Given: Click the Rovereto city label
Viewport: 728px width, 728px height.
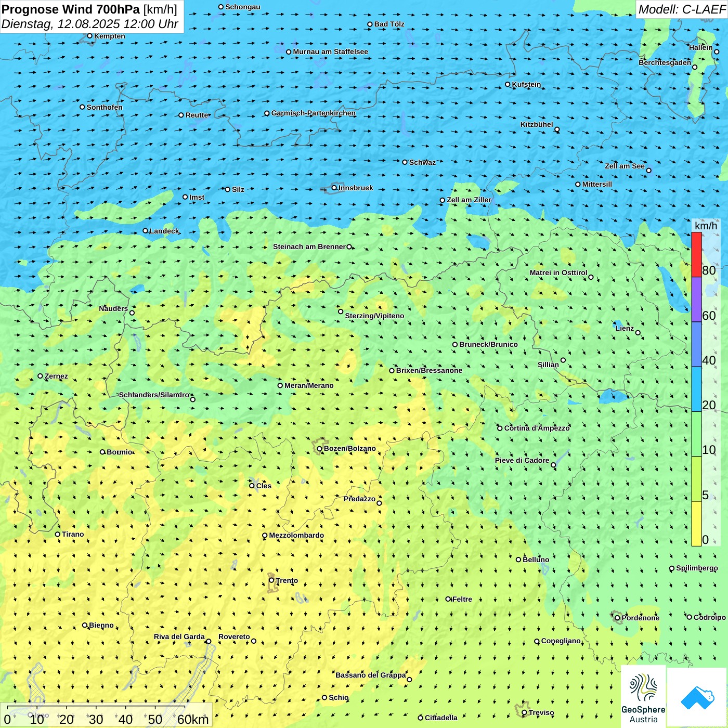Looking at the screenshot, I should click(234, 636).
